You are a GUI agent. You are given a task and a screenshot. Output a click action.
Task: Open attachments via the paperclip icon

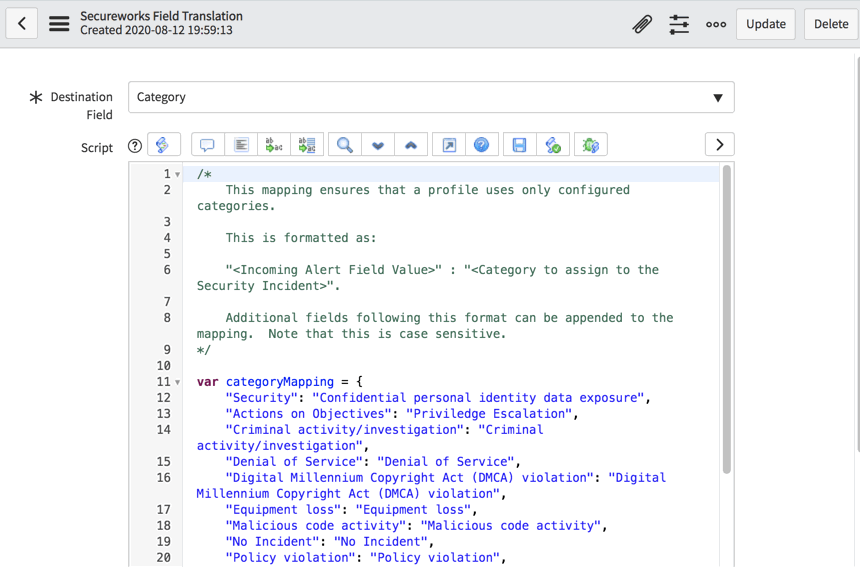642,24
